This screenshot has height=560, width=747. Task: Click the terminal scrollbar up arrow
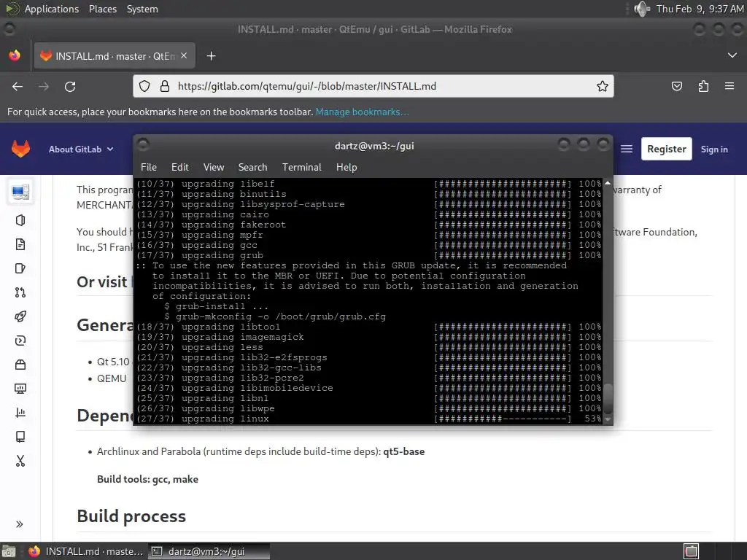[608, 183]
